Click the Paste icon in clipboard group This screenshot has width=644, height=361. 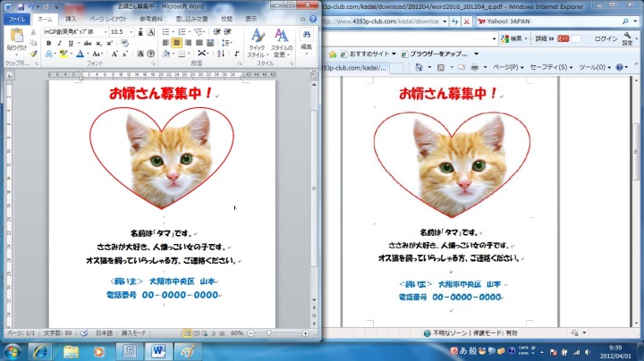click(x=17, y=38)
